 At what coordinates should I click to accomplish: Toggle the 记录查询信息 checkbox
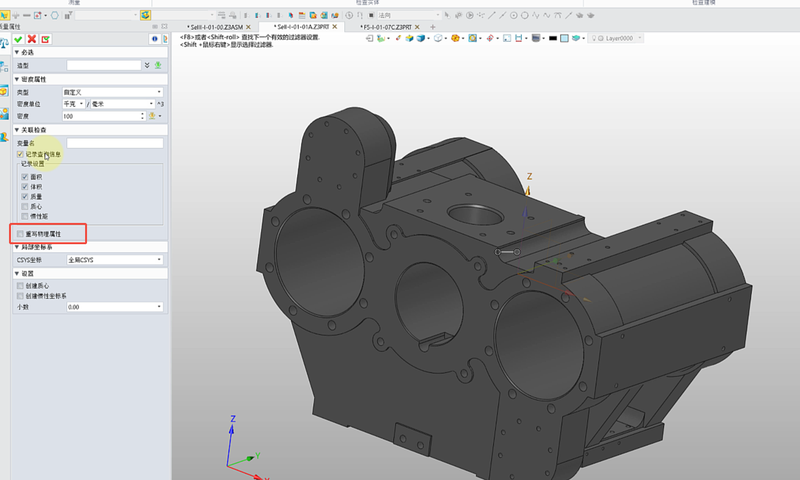20,155
